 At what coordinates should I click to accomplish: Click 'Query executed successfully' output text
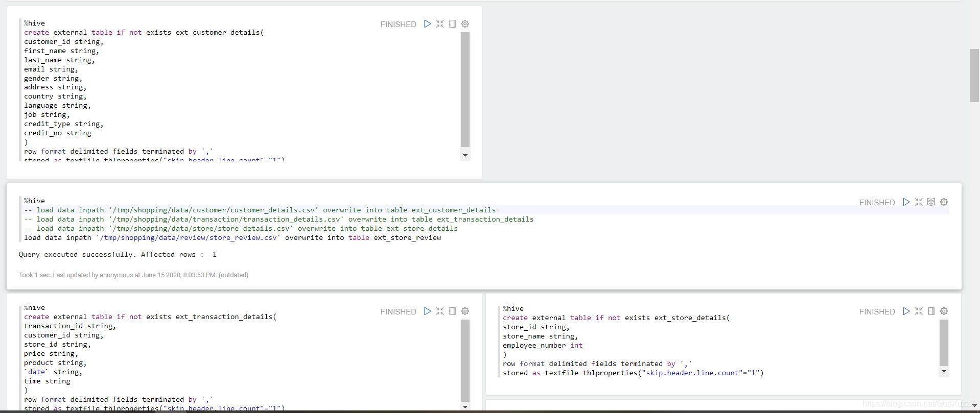pyautogui.click(x=118, y=255)
